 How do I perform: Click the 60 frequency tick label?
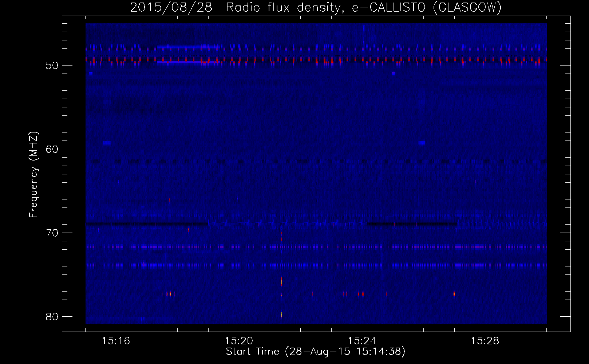[x=52, y=149]
